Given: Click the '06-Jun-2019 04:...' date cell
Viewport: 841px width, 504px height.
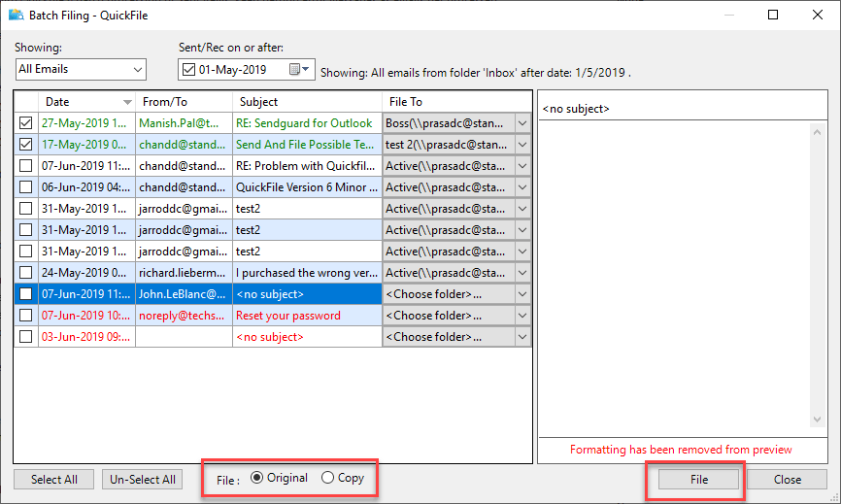Looking at the screenshot, I should 85,187.
